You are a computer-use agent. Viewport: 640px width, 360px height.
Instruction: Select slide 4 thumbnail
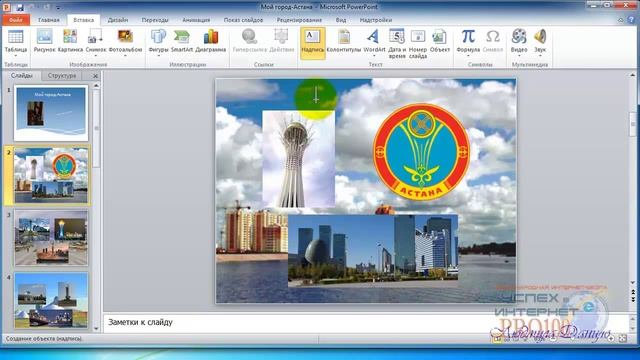(51, 300)
